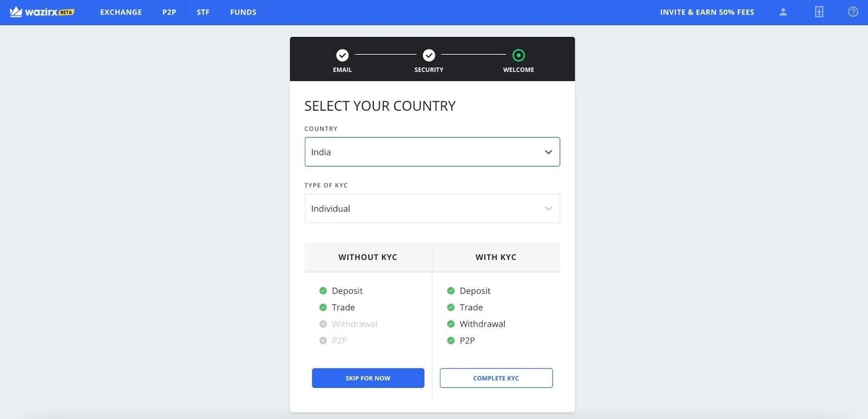
Task: Navigate to the Funds menu
Action: (x=243, y=12)
